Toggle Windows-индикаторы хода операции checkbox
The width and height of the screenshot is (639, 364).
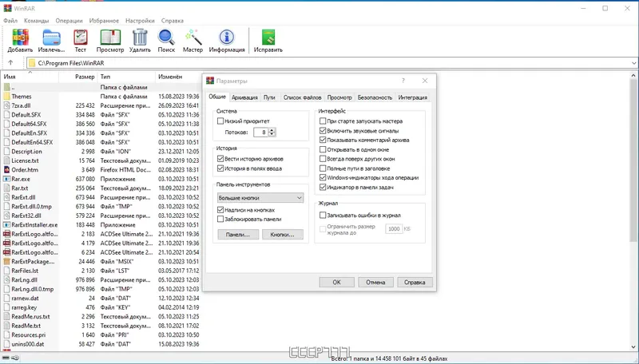pos(323,177)
